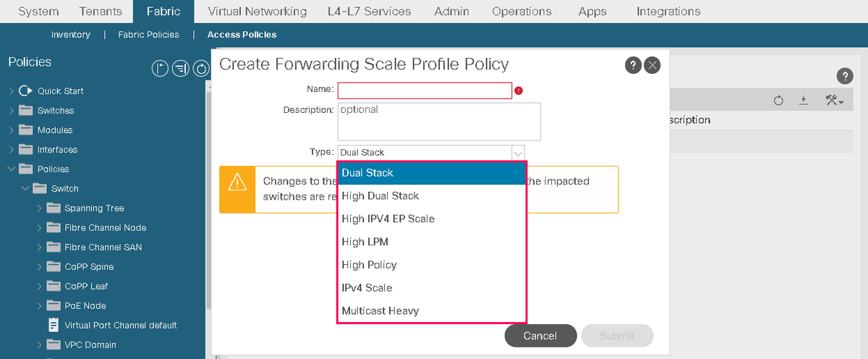Image resolution: width=868 pixels, height=359 pixels.
Task: Click the Quick Start icon in Policies tree
Action: coord(25,90)
